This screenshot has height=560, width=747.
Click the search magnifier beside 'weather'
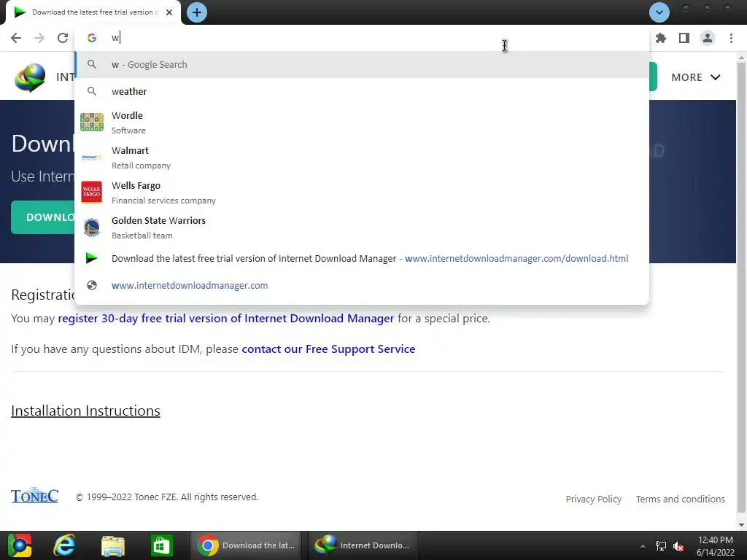[x=92, y=91]
